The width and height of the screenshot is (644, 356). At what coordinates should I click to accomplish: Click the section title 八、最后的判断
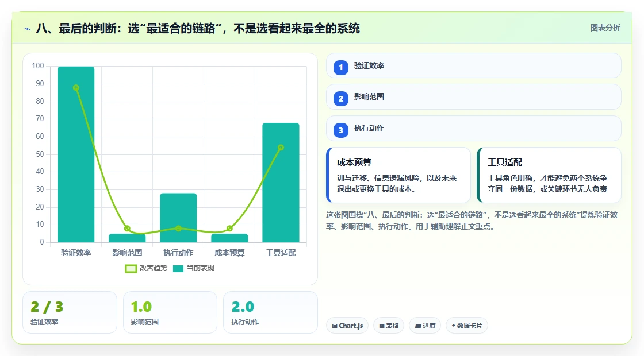(198, 28)
